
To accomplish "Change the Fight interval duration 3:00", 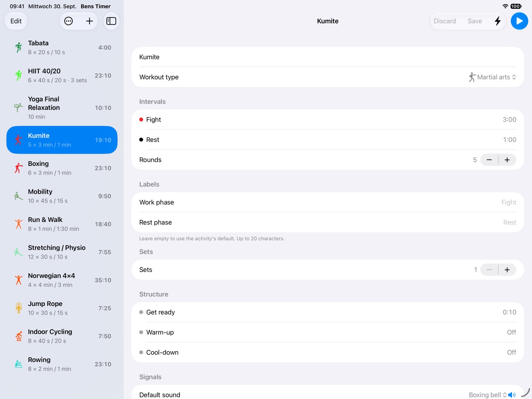I will (x=509, y=120).
